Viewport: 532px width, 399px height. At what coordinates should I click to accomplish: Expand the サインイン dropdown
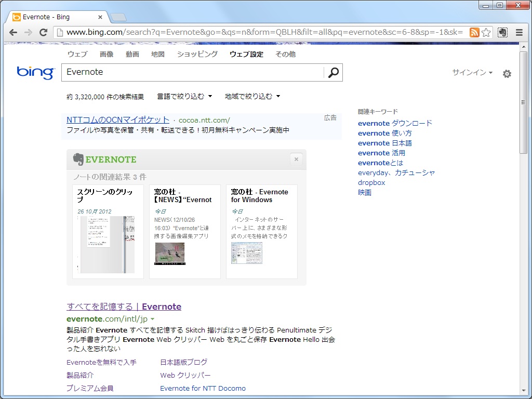click(x=471, y=73)
